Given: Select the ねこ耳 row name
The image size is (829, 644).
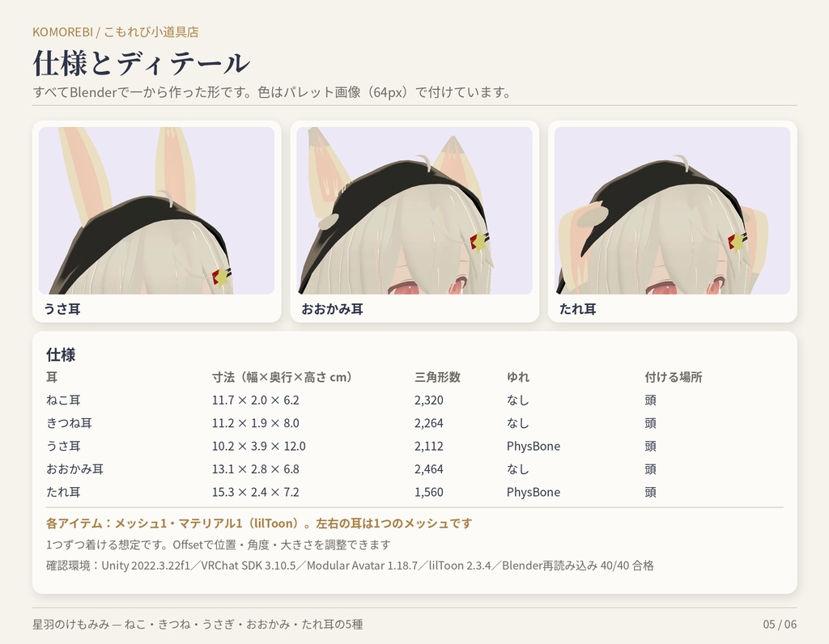Looking at the screenshot, I should (63, 400).
